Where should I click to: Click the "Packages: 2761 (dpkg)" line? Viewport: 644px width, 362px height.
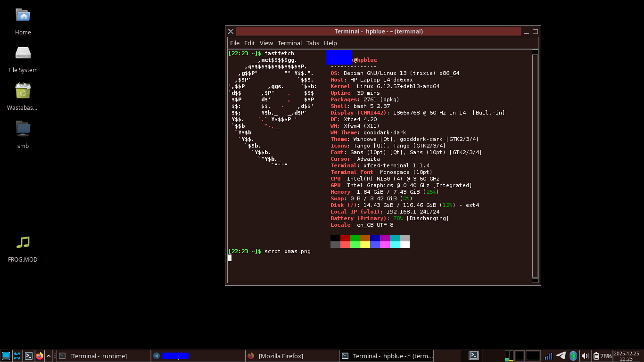[365, 99]
